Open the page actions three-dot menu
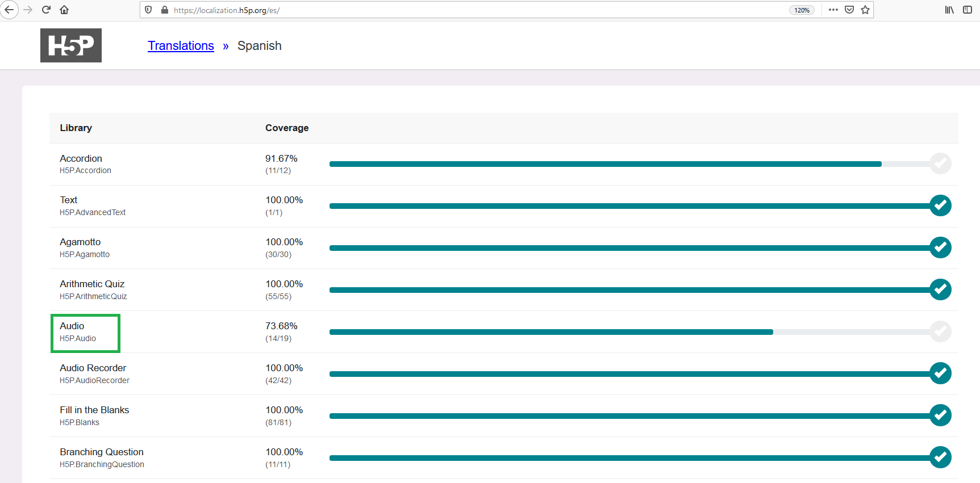This screenshot has width=980, height=483. (x=833, y=10)
